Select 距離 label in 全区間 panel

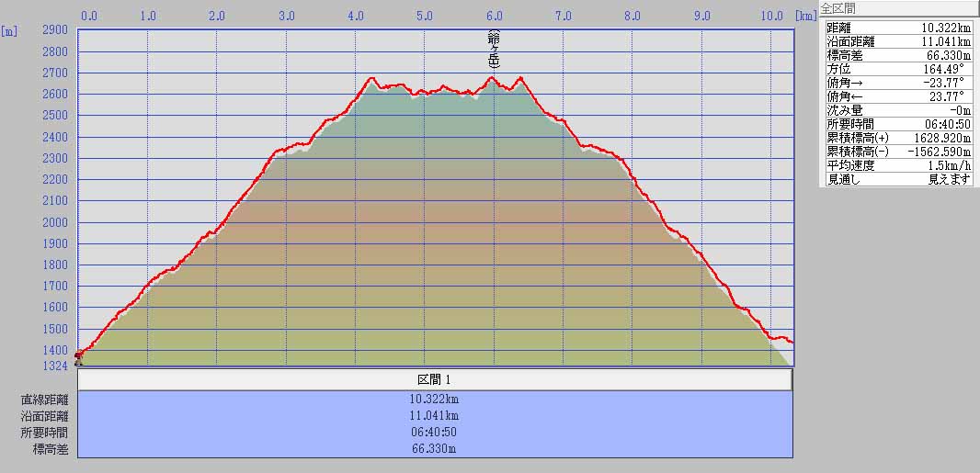838,28
